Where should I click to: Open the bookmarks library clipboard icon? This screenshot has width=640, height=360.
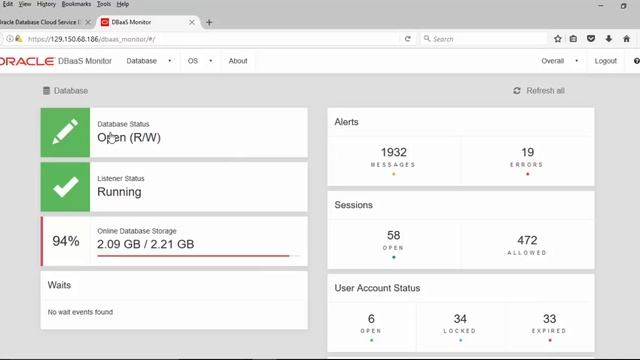click(573, 39)
